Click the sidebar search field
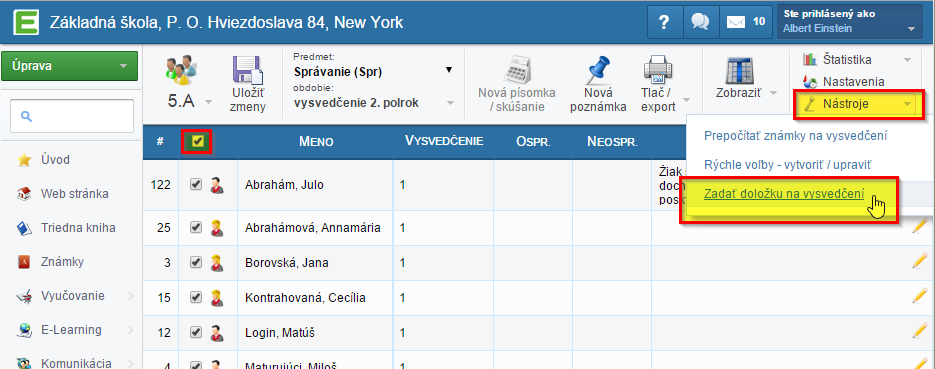935x369 pixels. pos(72,116)
